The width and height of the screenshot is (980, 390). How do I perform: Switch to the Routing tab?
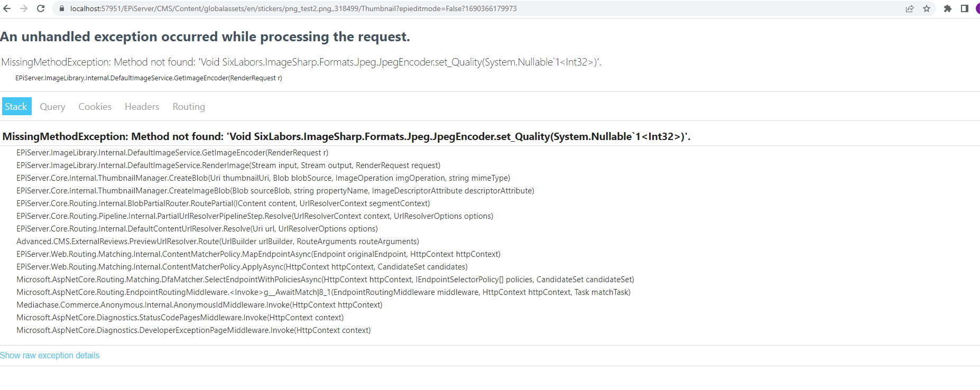(189, 107)
